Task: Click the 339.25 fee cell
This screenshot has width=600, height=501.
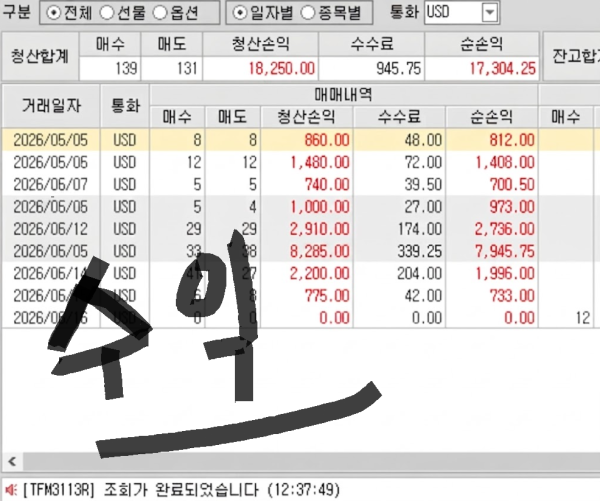Action: point(399,251)
